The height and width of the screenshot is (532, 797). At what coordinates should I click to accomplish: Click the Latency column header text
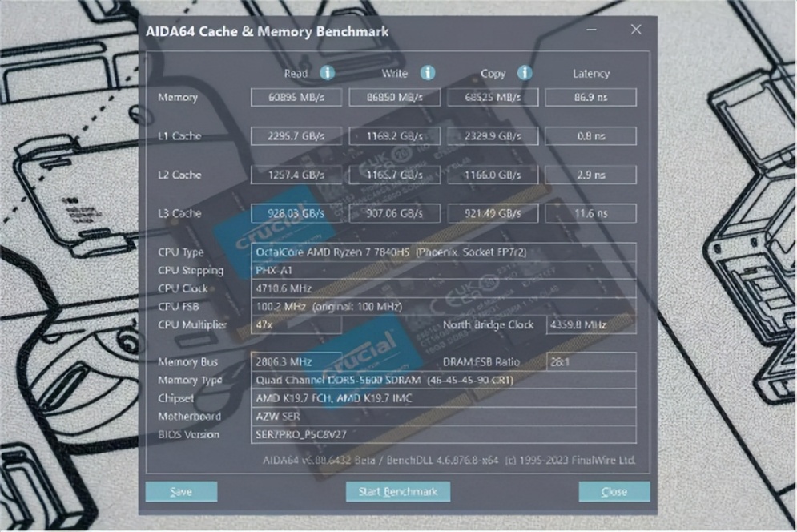[x=590, y=73]
